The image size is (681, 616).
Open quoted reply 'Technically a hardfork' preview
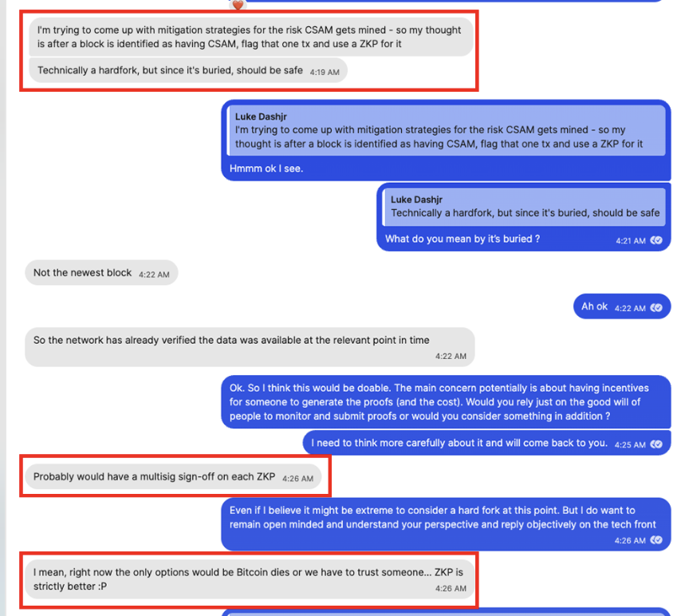click(524, 207)
